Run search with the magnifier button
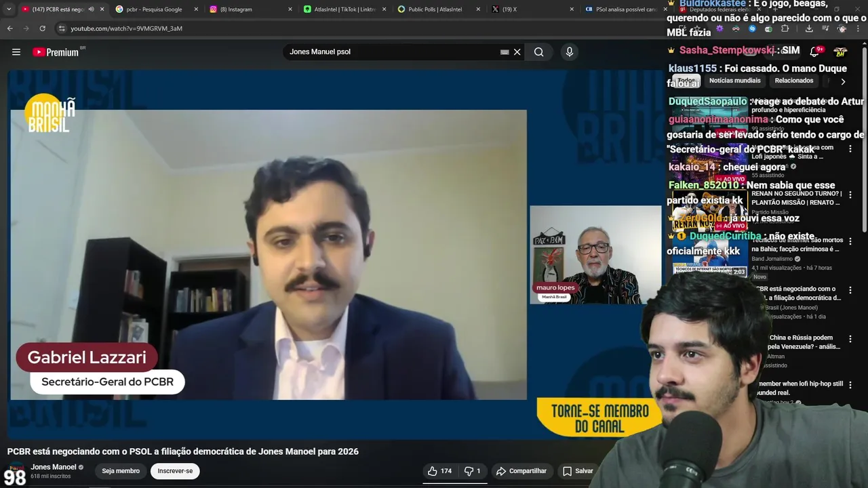This screenshot has width=868, height=488. pos(538,52)
